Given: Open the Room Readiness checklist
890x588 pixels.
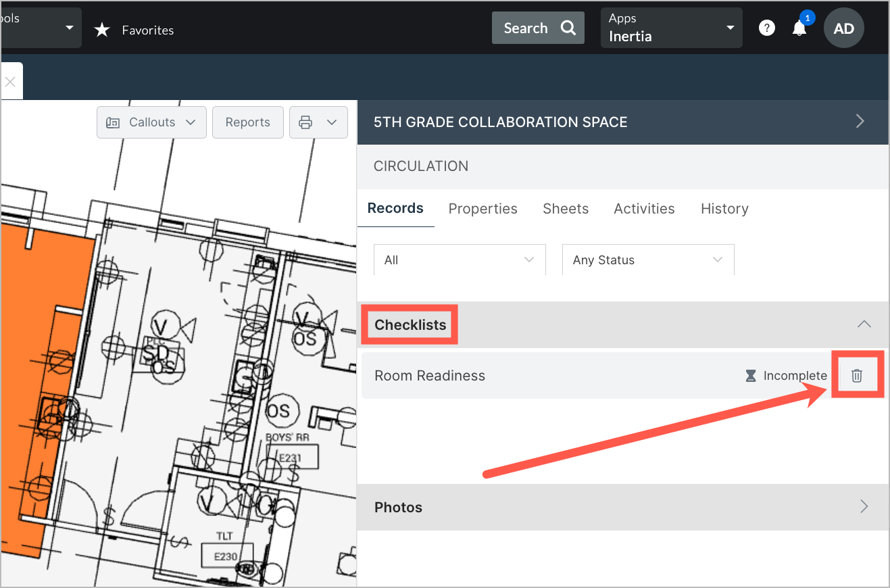Looking at the screenshot, I should click(430, 375).
